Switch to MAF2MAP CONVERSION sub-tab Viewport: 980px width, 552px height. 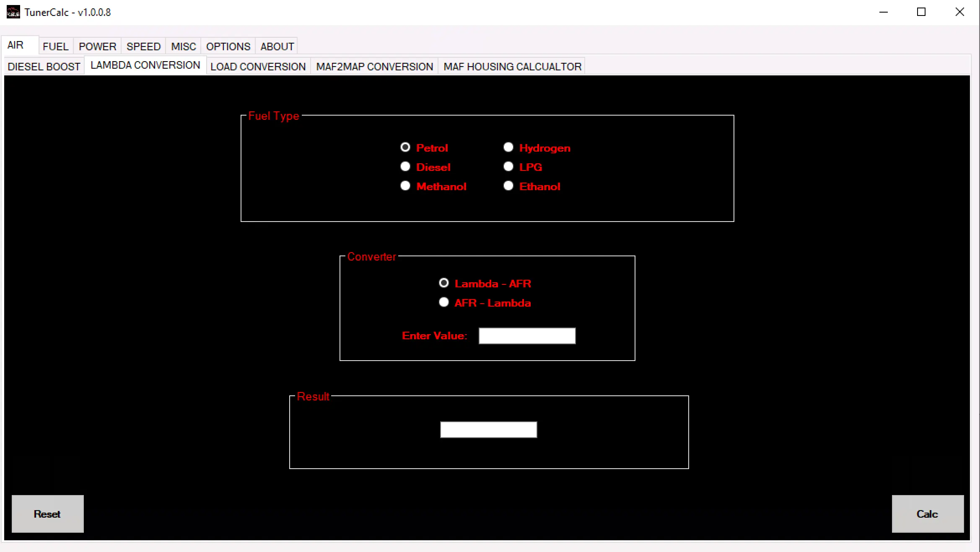(374, 67)
